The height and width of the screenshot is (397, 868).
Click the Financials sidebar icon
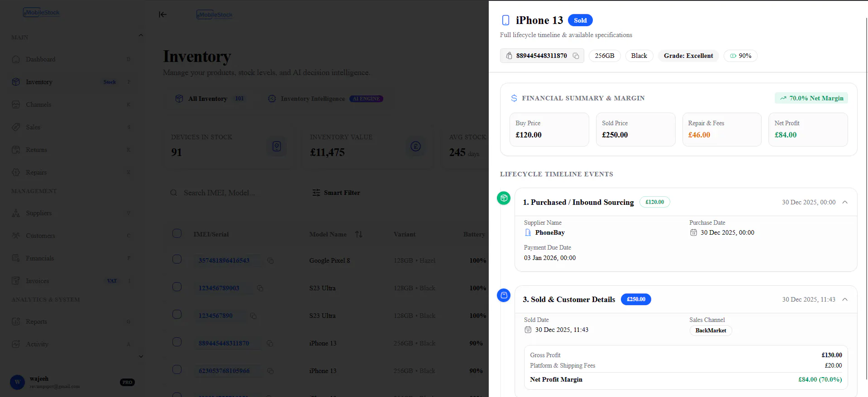coord(16,258)
